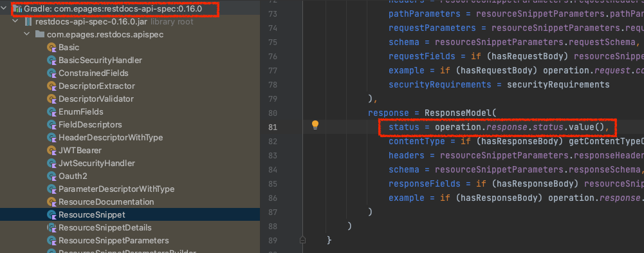Click 'ResponseModel(' on line 80
This screenshot has height=253, width=644.
(461, 113)
